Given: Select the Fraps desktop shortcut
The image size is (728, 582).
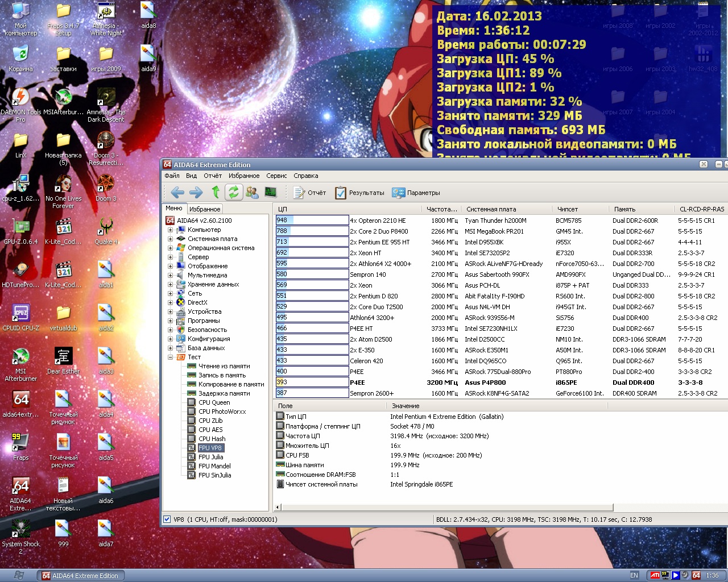Looking at the screenshot, I should (20, 447).
